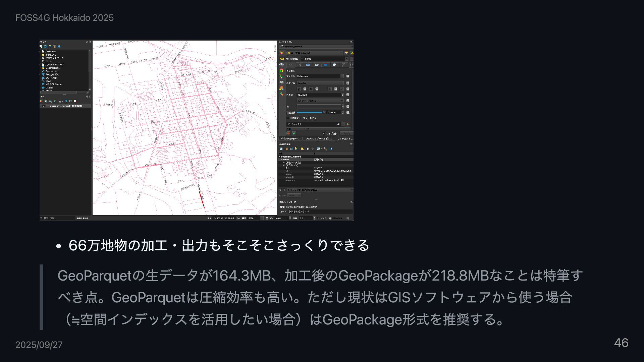Switch to the debugging tools tab

pyautogui.click(x=290, y=138)
